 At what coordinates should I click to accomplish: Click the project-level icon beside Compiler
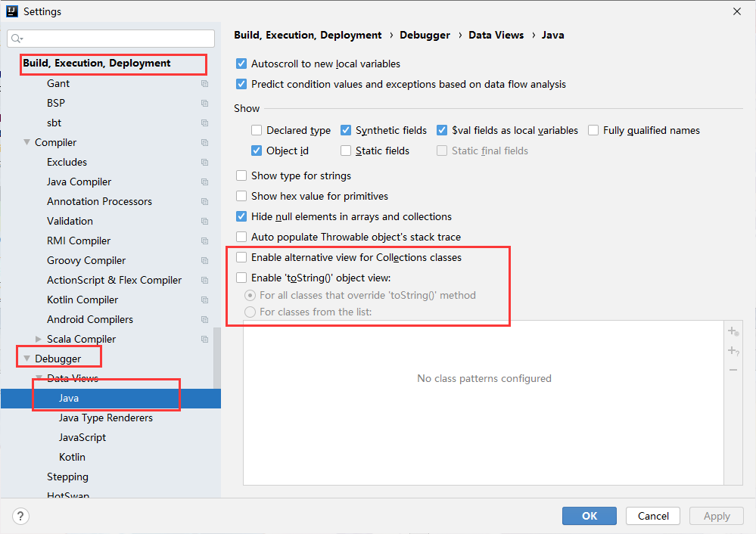[x=204, y=143]
